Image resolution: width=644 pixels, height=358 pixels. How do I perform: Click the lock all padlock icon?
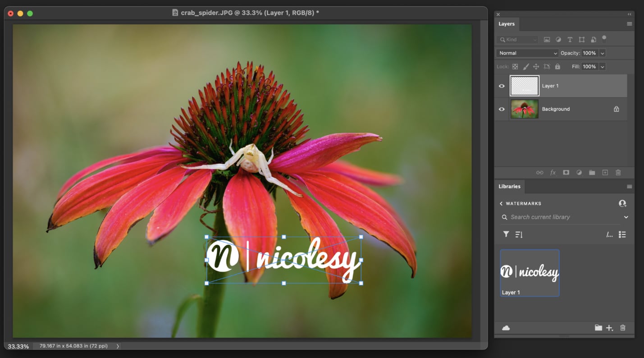pyautogui.click(x=557, y=66)
